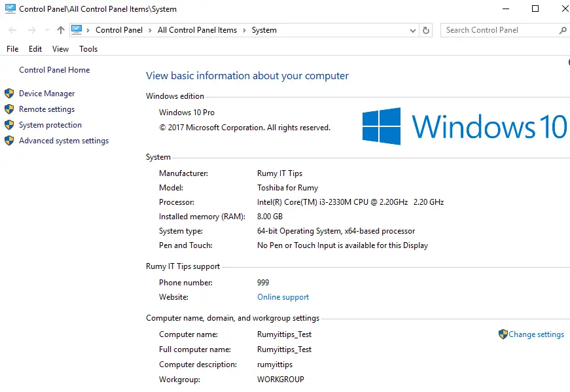Screen dimensions: 570x392
Task: Click the Full computer name Rumyittips_Test value
Action: [x=284, y=349]
